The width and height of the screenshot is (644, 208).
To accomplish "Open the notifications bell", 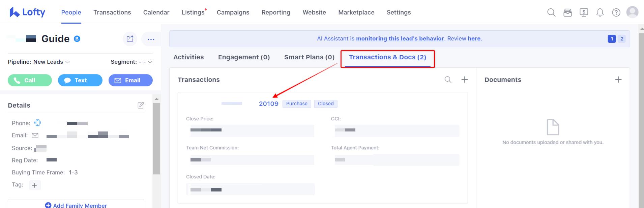I will [x=600, y=12].
